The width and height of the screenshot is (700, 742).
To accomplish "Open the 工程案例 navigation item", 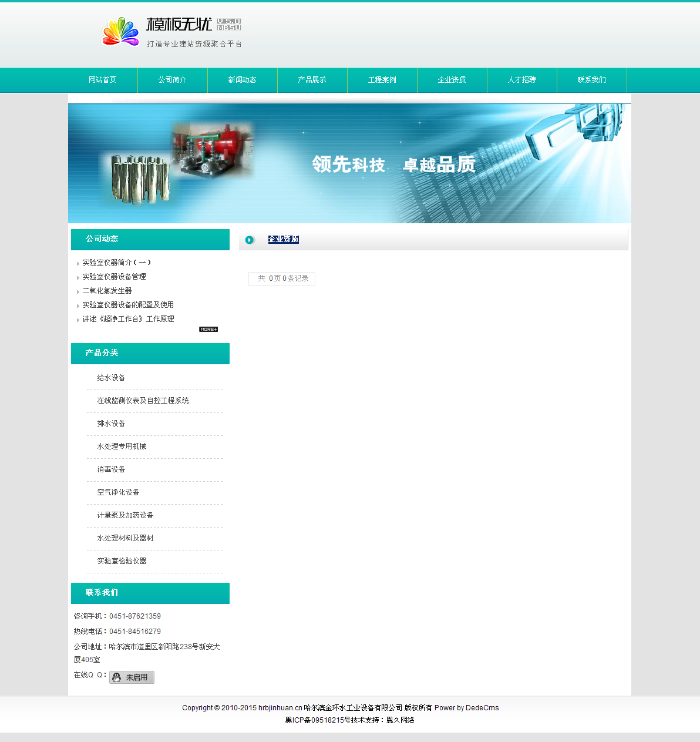I will pyautogui.click(x=382, y=80).
